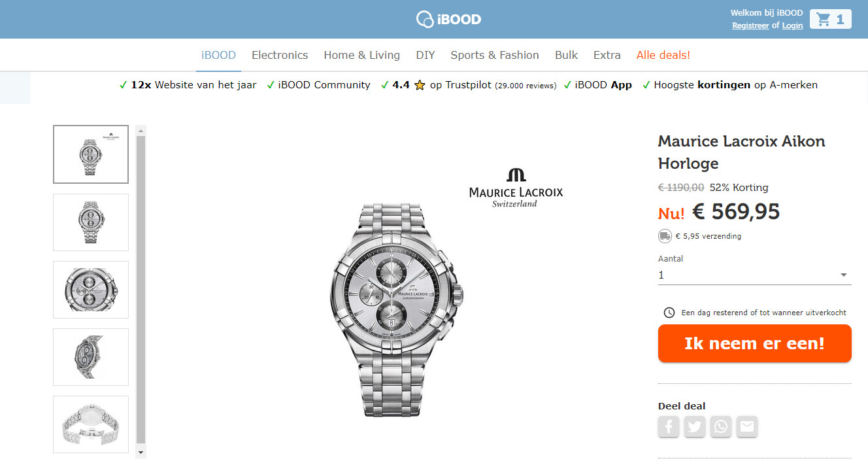Share deal on Facebook
This screenshot has width=868, height=465.
[x=669, y=427]
